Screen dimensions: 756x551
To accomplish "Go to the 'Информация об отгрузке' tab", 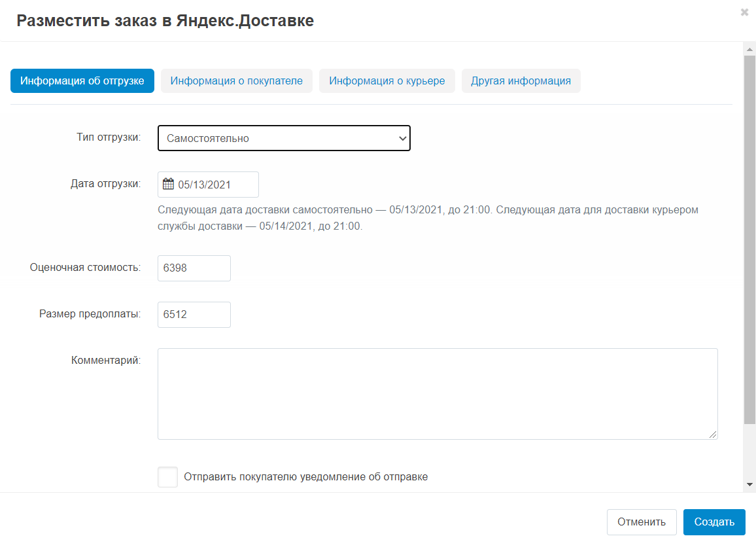I will tap(82, 81).
